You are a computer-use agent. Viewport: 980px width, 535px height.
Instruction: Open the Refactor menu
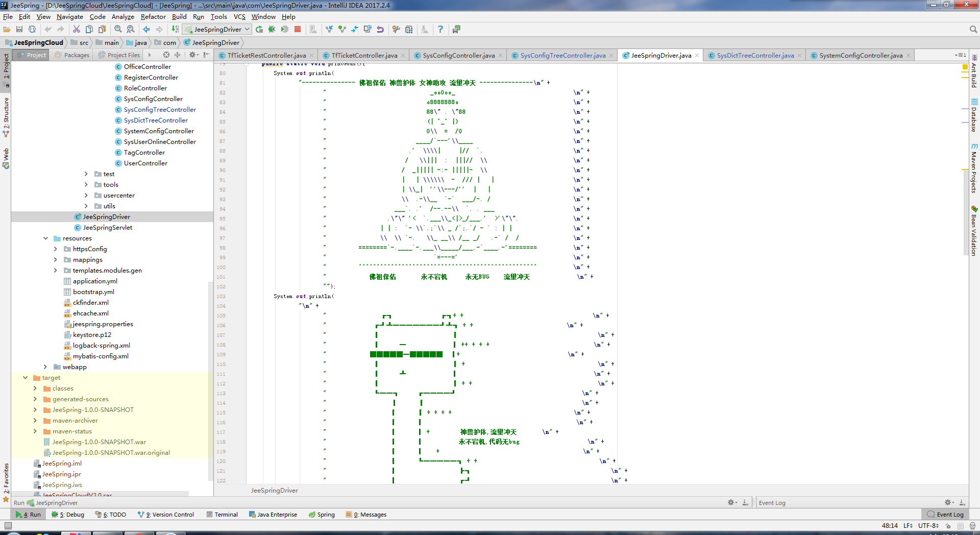click(153, 17)
